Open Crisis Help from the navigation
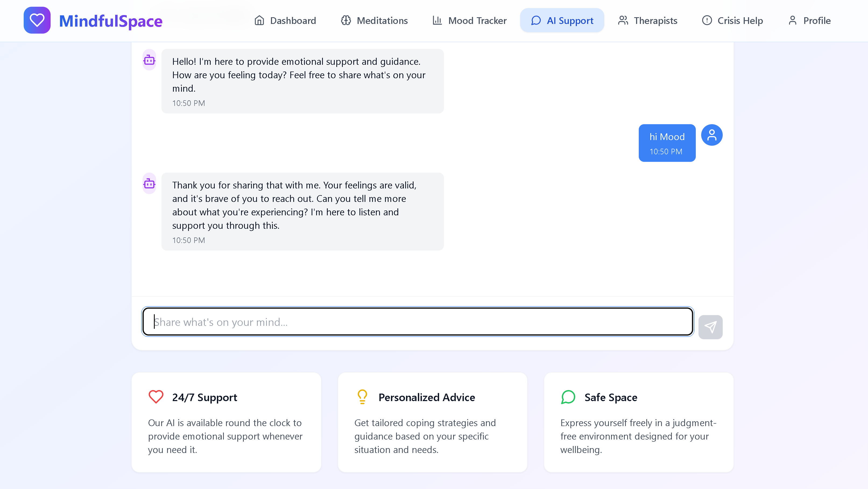 (x=732, y=20)
